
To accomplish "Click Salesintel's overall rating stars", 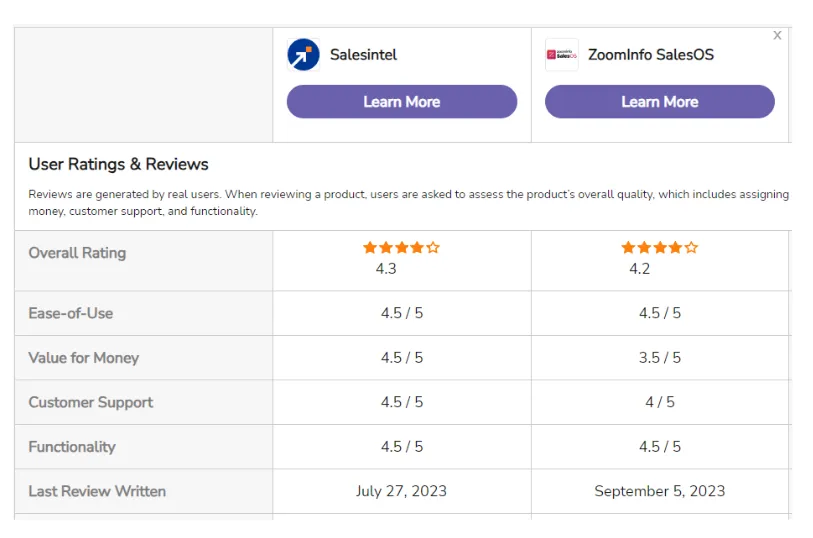I will (x=401, y=248).
